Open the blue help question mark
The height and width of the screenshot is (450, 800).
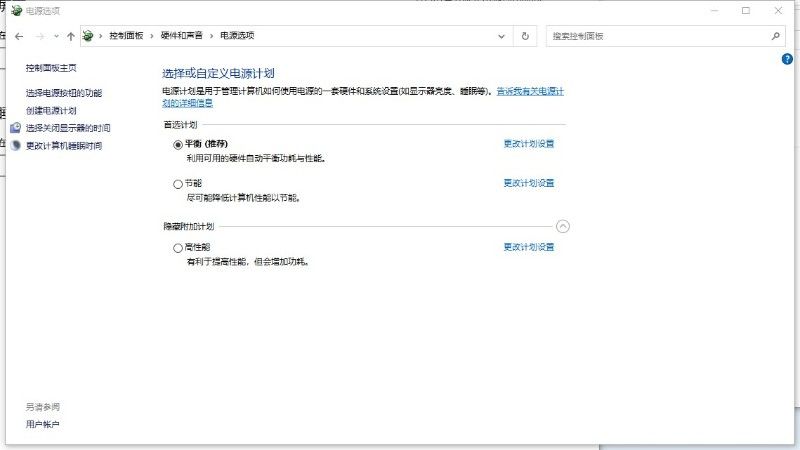tap(787, 59)
